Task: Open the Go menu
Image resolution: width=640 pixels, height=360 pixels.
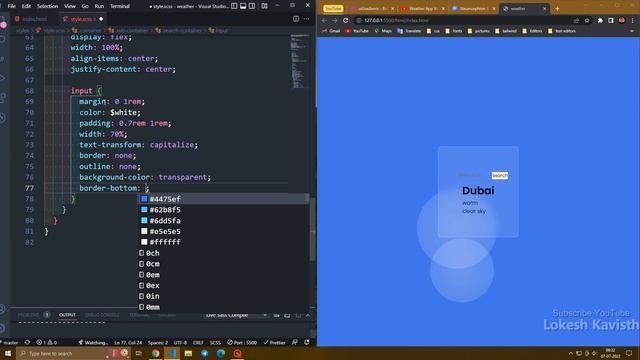Action: pyautogui.click(x=85, y=6)
